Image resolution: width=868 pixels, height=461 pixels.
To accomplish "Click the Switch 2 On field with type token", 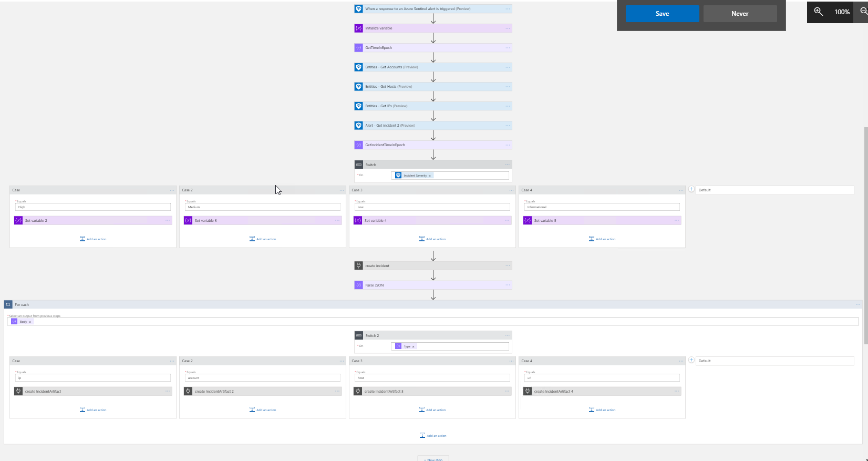I will coord(450,346).
